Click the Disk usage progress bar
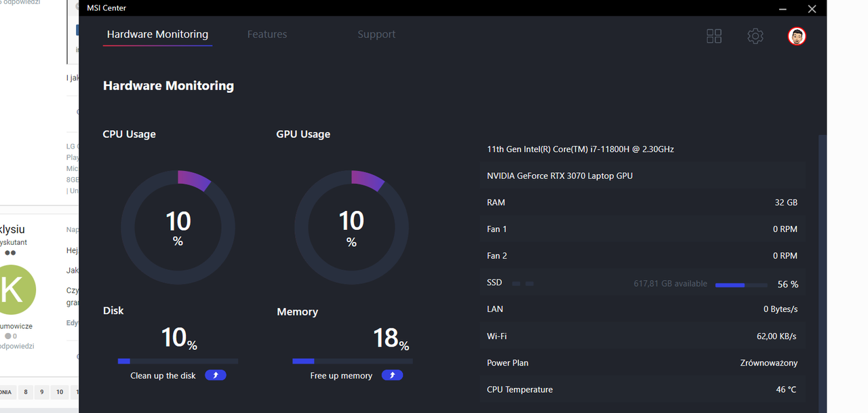The height and width of the screenshot is (413, 868). 178,361
